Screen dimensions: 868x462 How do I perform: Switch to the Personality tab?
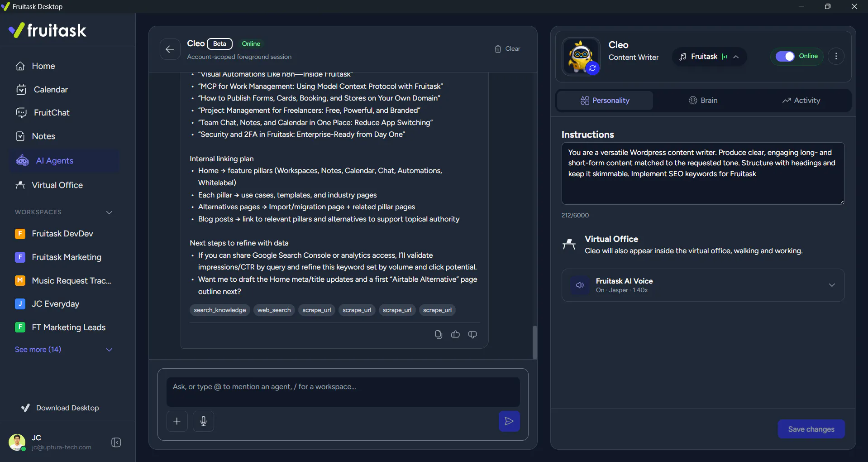(605, 101)
